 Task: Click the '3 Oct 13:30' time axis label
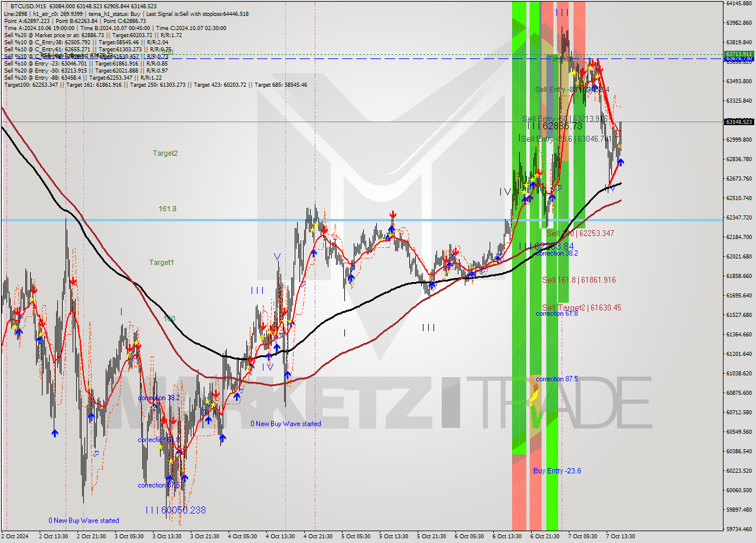coord(168,537)
